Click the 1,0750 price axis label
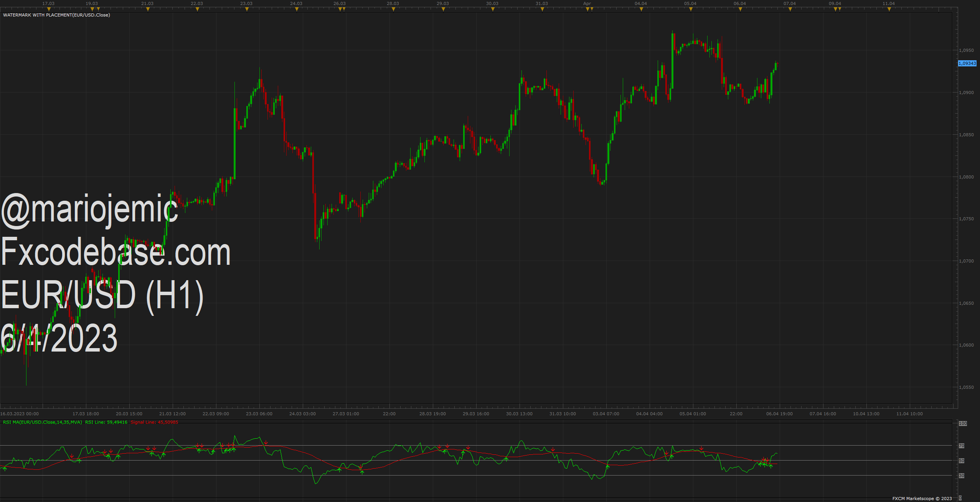Screen dimensions: 980x502 (x=966, y=219)
